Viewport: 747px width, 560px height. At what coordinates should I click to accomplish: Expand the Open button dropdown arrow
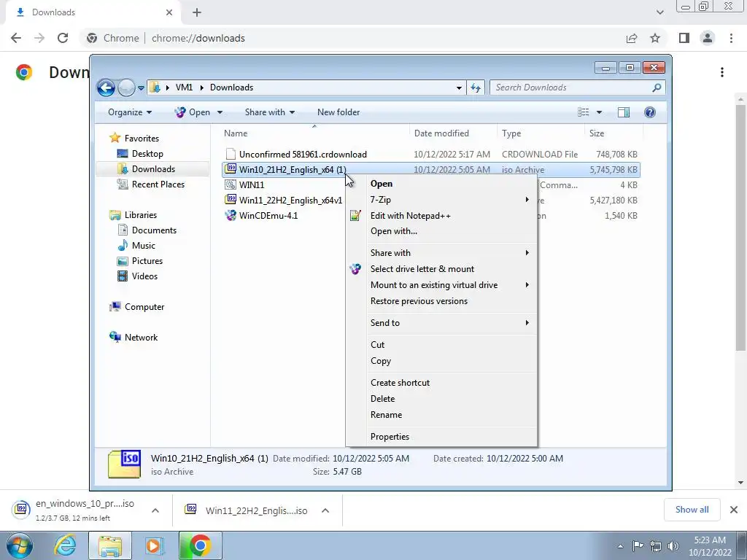point(220,112)
